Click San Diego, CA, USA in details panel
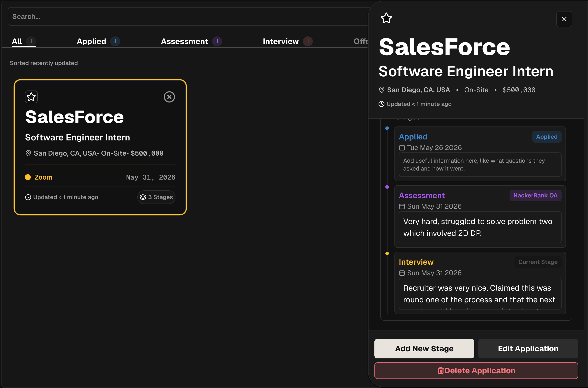 (418, 90)
